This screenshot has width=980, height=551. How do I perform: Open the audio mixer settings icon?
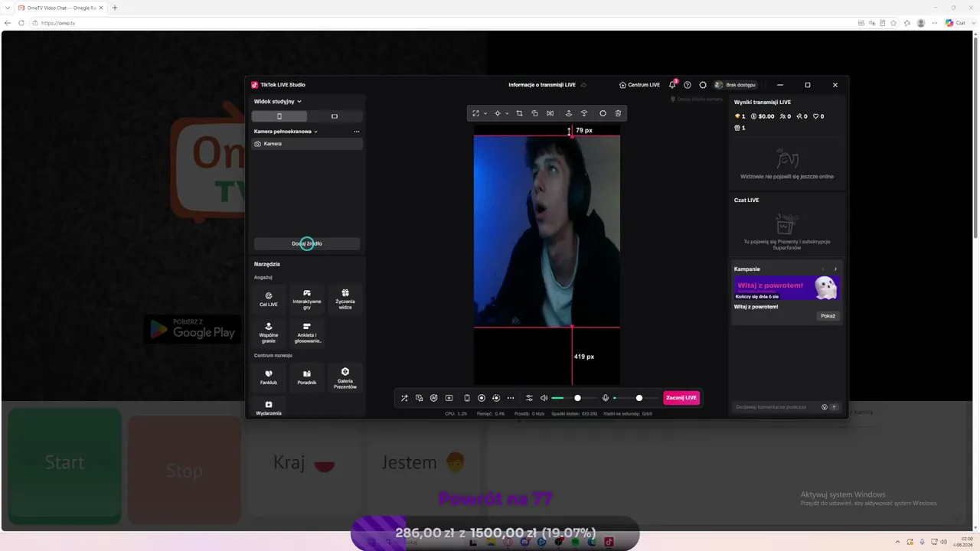[529, 398]
